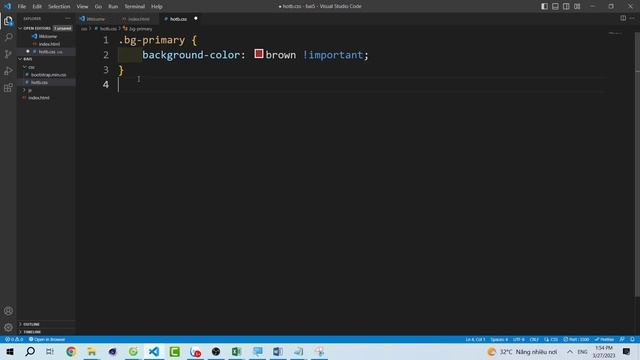Toggle primary side bar layout icon
The height and width of the screenshot is (360, 640).
click(544, 6)
